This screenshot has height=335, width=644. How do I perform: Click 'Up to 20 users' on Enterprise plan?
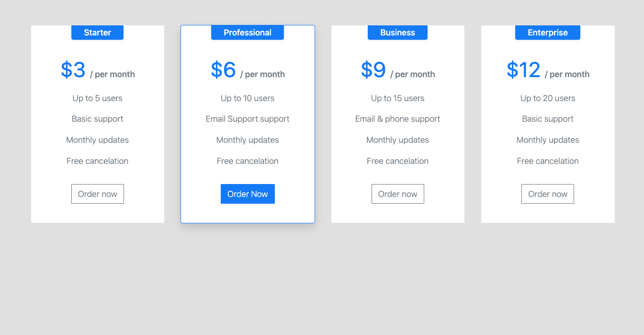point(547,98)
